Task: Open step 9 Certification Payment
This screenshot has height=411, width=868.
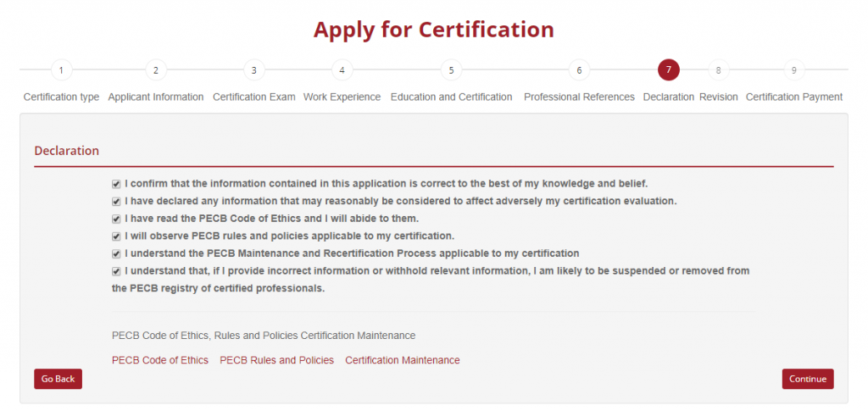Action: tap(793, 70)
